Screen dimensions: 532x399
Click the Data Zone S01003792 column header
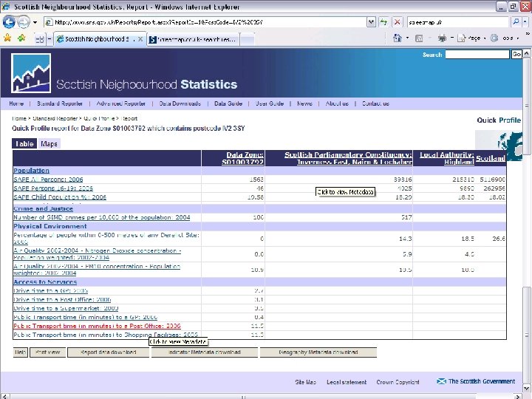pyautogui.click(x=242, y=158)
